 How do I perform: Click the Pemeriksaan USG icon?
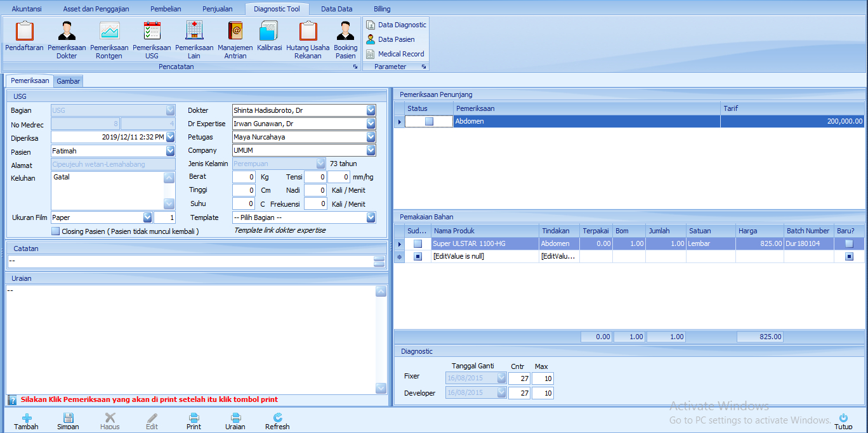coord(152,31)
